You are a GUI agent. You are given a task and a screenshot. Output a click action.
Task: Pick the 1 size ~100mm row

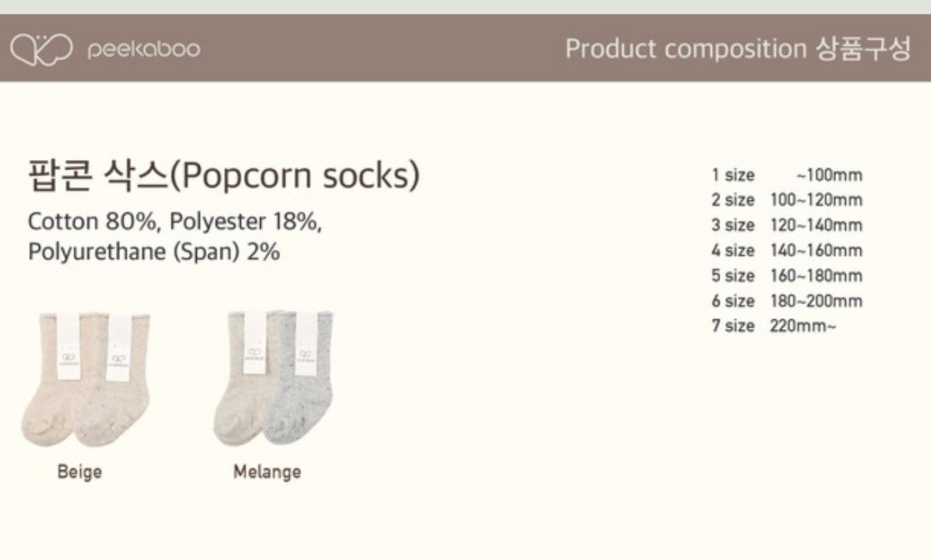tap(786, 175)
